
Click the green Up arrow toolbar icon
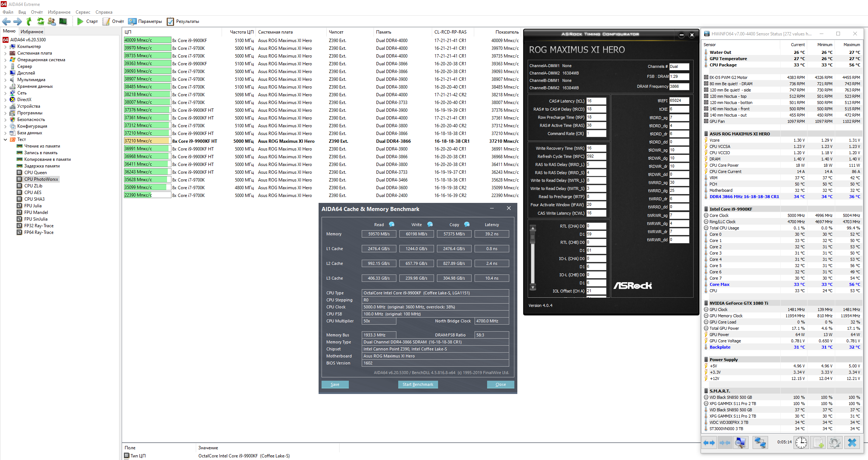click(x=29, y=21)
